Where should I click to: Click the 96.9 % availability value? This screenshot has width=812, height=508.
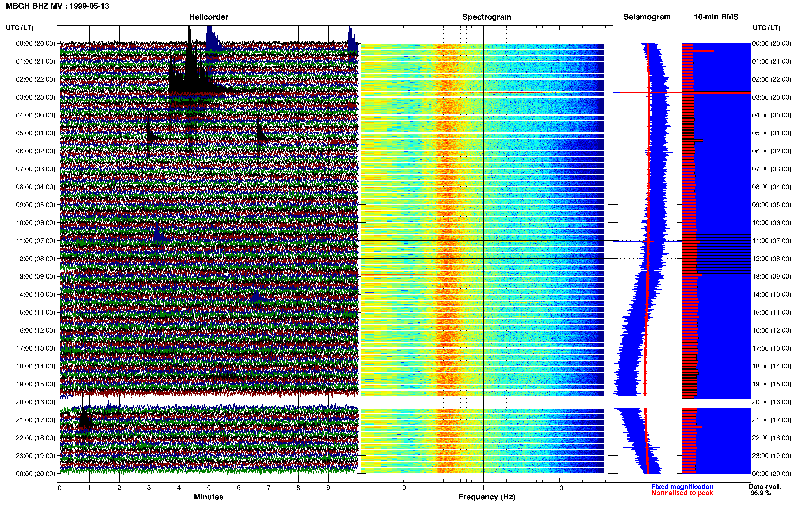761,493
